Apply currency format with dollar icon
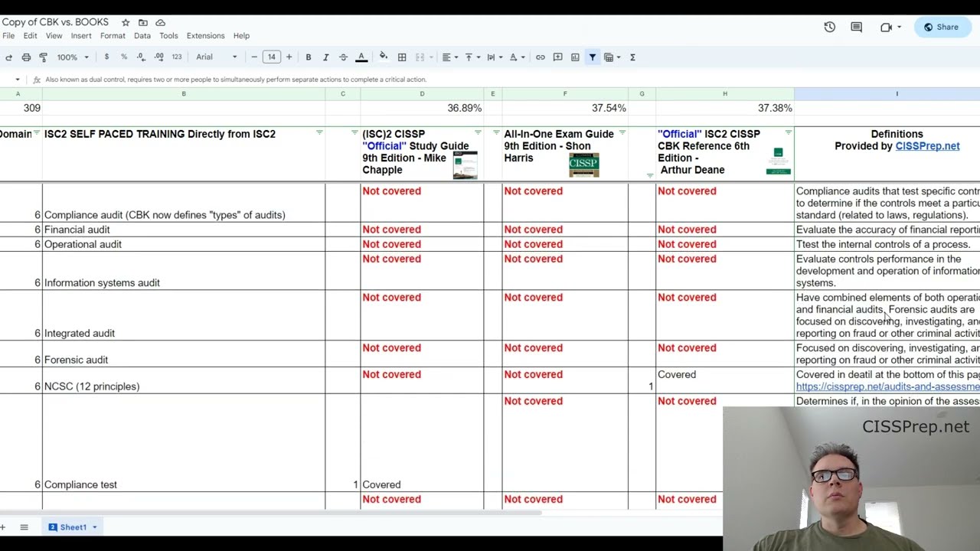 coord(106,57)
